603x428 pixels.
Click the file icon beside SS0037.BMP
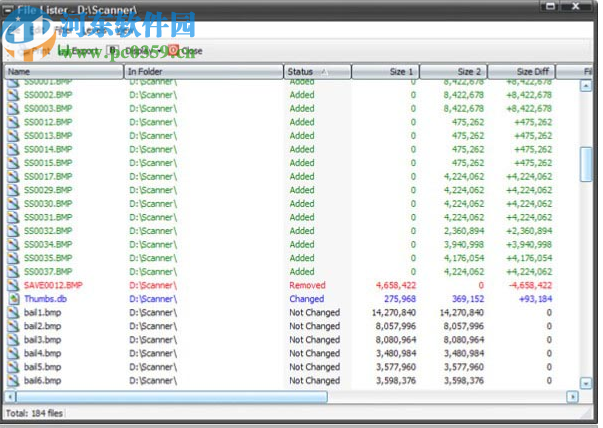13,271
